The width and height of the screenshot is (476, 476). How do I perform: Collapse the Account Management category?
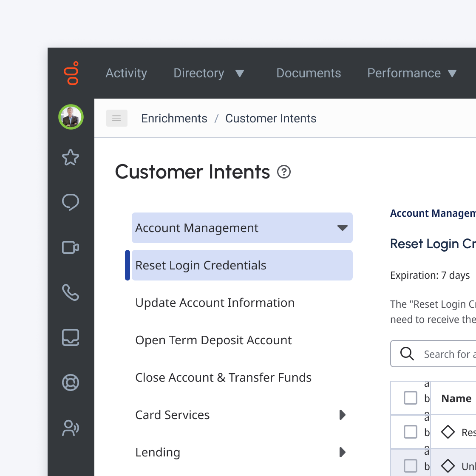(x=343, y=228)
